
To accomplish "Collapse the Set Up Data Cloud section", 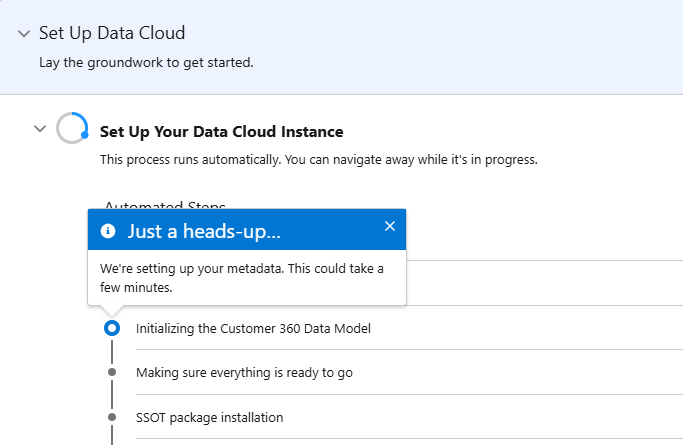I will (x=24, y=34).
